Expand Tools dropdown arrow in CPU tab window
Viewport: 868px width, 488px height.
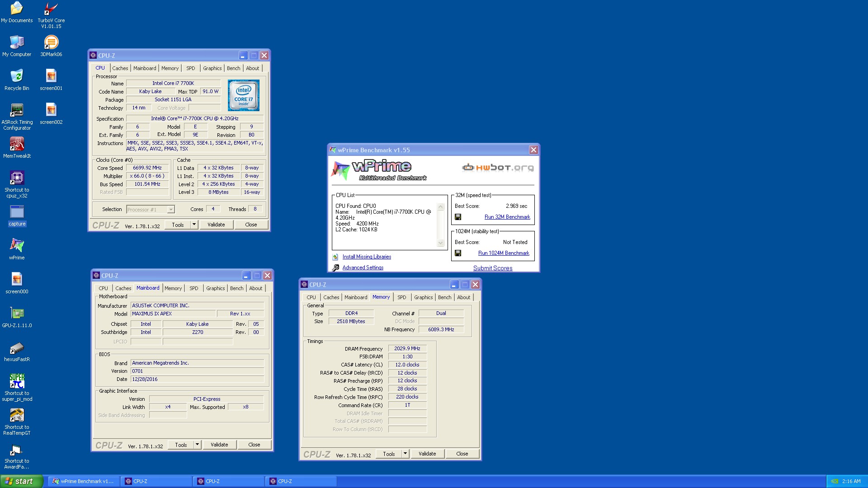coord(194,225)
